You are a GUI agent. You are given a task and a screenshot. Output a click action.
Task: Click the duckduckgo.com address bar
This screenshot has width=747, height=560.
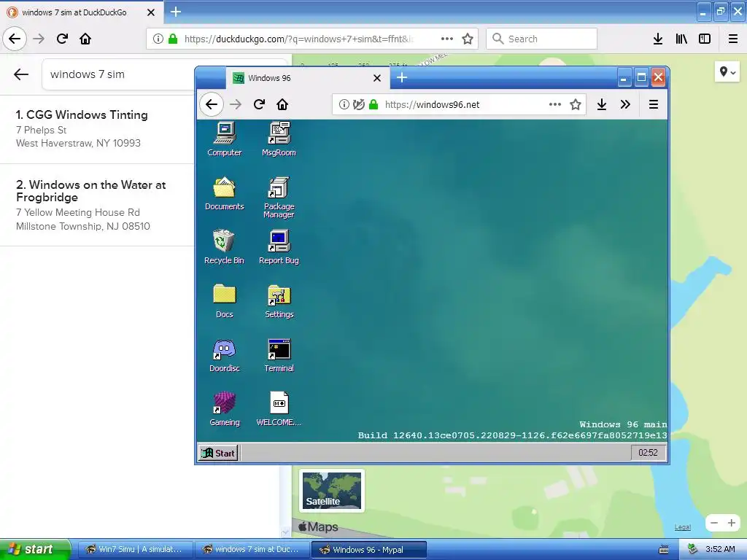[x=312, y=39]
